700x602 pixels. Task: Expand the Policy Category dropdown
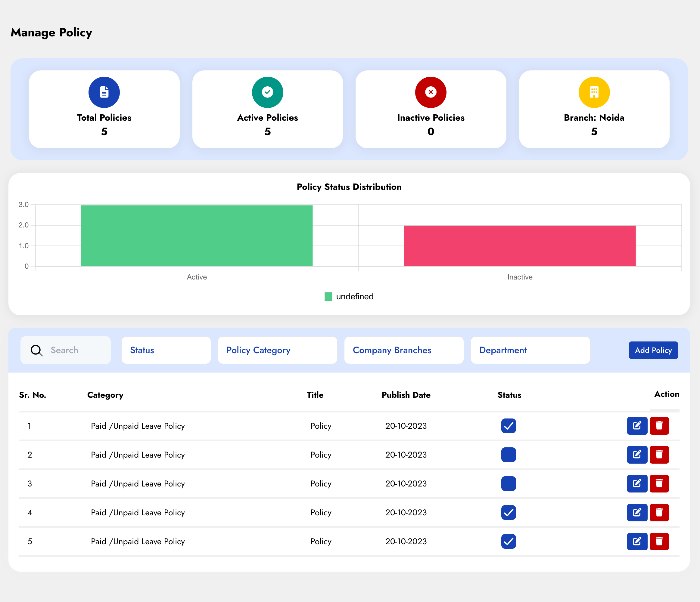pos(277,350)
